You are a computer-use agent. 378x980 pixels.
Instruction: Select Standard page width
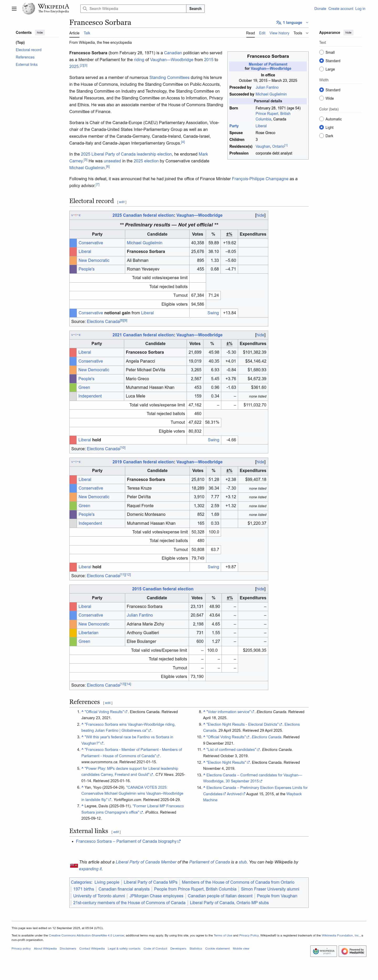click(x=322, y=90)
